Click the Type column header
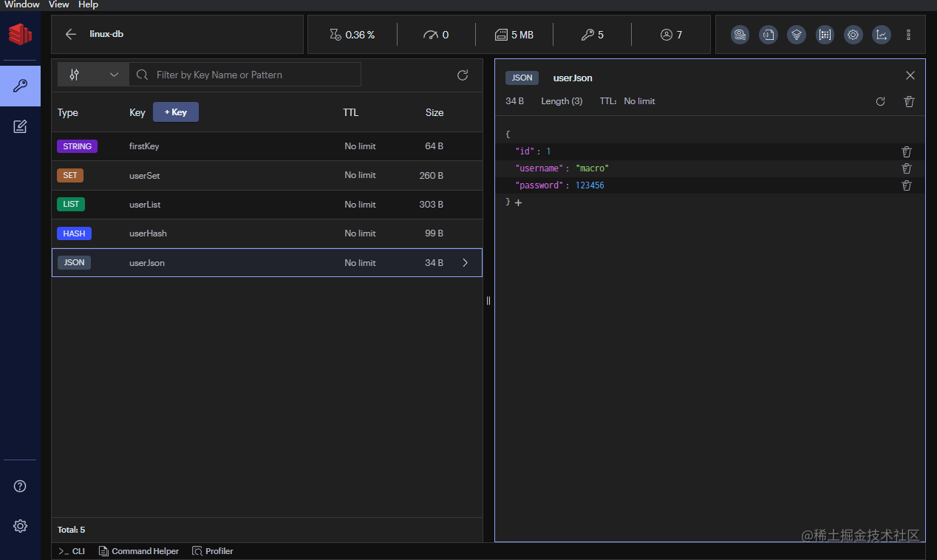Screen dimensions: 937x560 tap(68, 112)
